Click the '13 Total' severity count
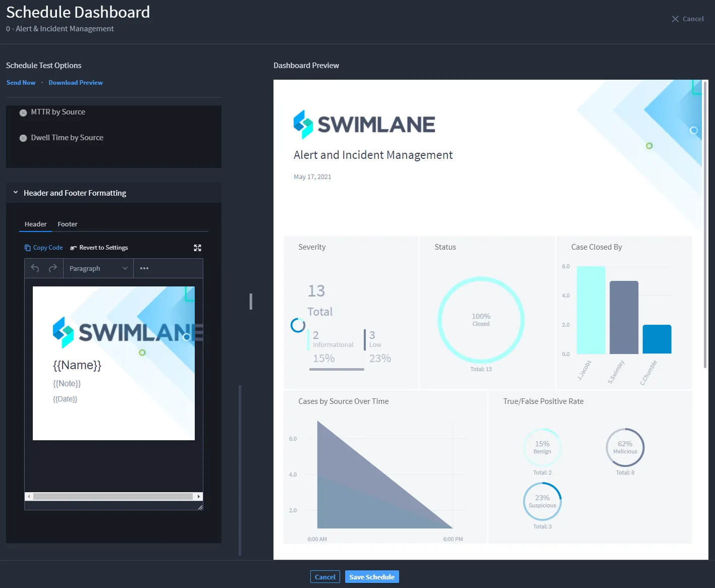715x588 pixels. coord(320,301)
